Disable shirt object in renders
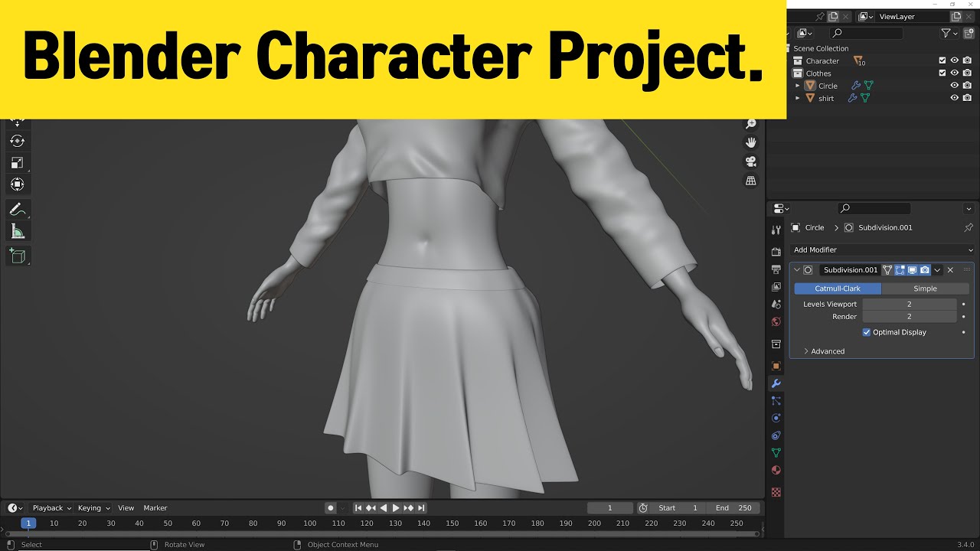 tap(968, 98)
